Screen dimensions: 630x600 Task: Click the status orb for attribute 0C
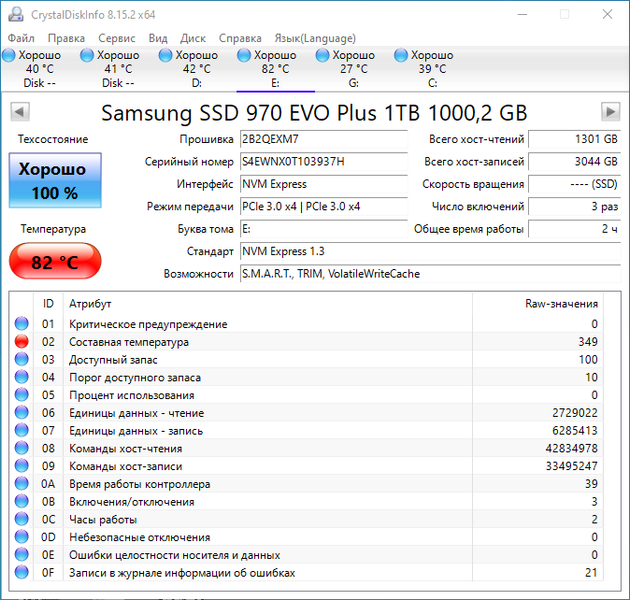point(22,519)
